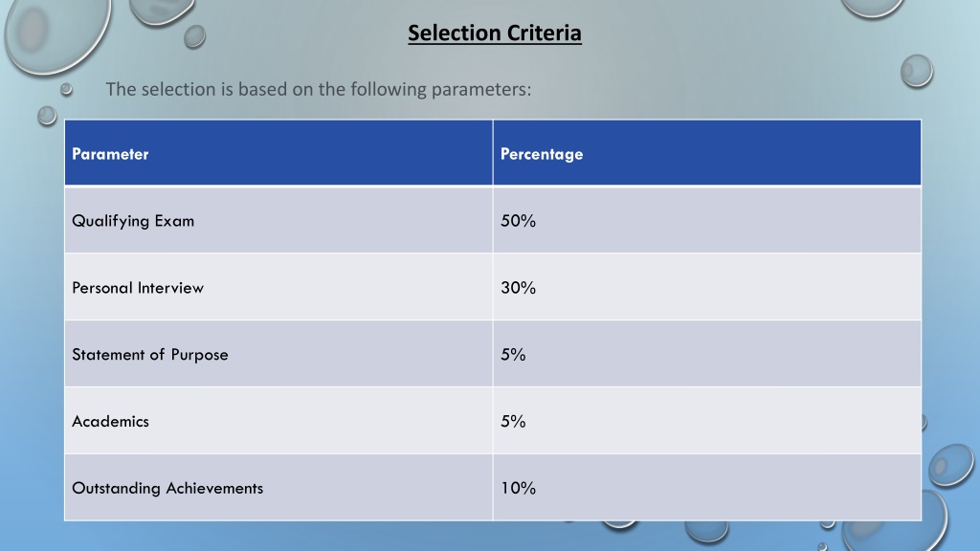
Task: Select the Statement of Purpose cell
Action: pos(278,354)
